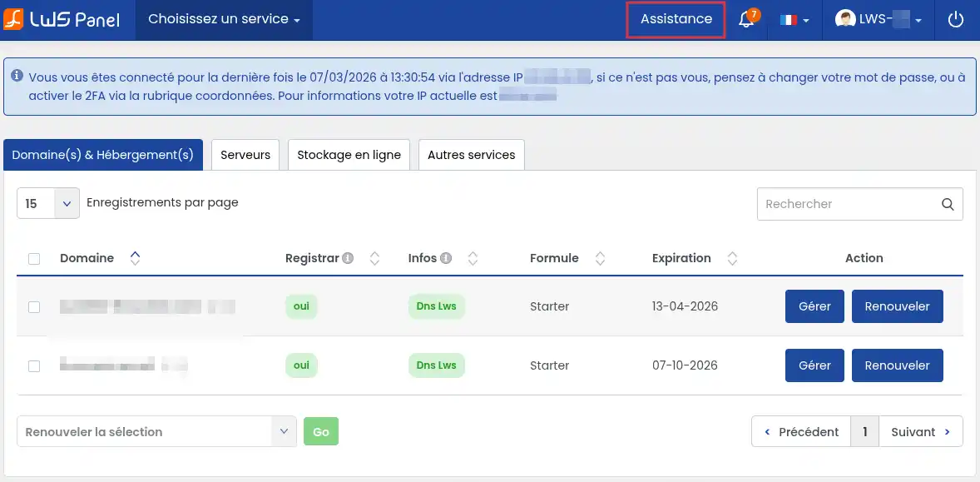The height and width of the screenshot is (482, 980).
Task: Open the notifications bell with 7 alerts
Action: point(746,20)
